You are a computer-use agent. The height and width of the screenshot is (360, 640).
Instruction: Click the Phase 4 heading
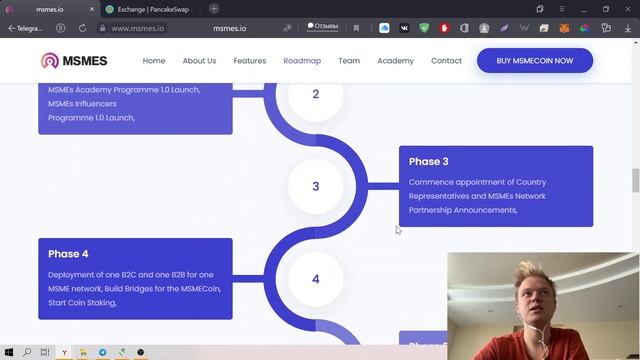click(68, 254)
